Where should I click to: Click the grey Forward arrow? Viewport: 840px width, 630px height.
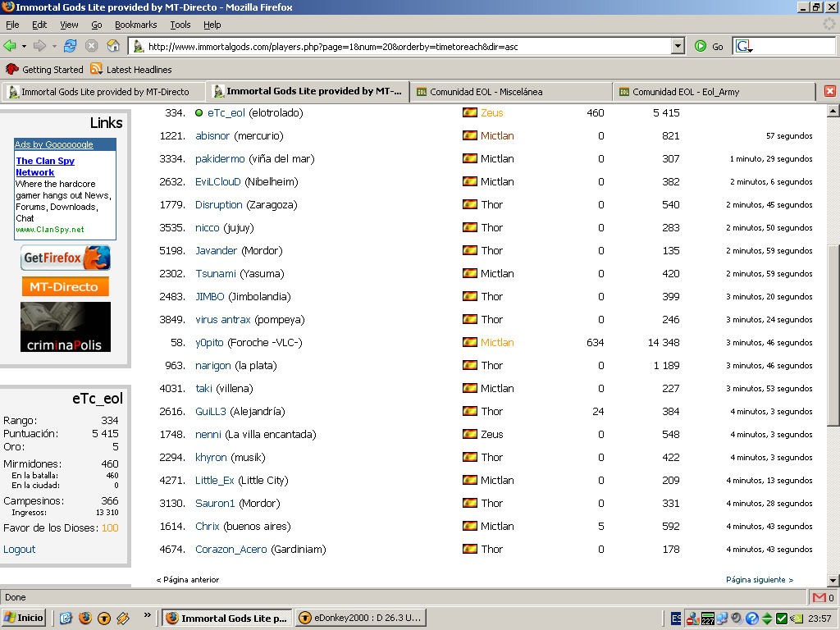(39, 46)
